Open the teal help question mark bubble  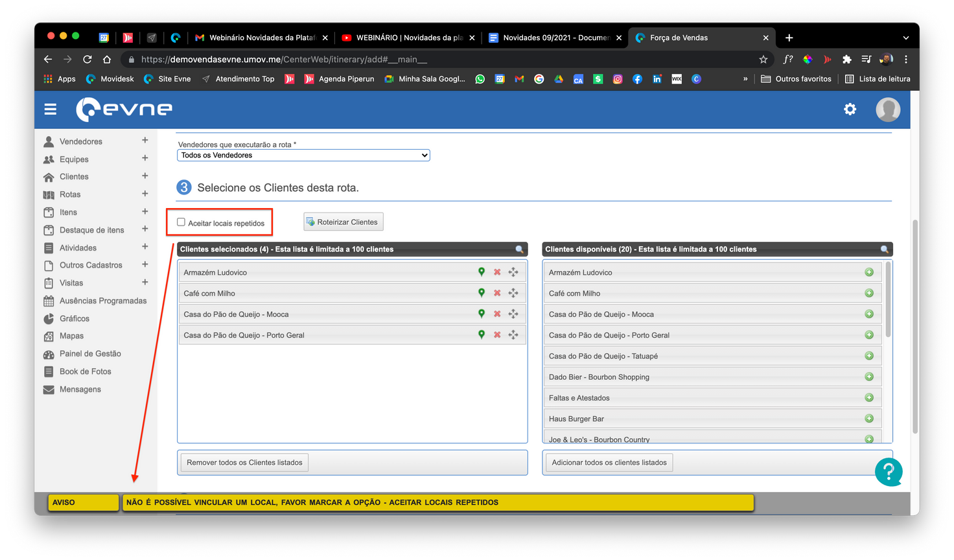[888, 472]
